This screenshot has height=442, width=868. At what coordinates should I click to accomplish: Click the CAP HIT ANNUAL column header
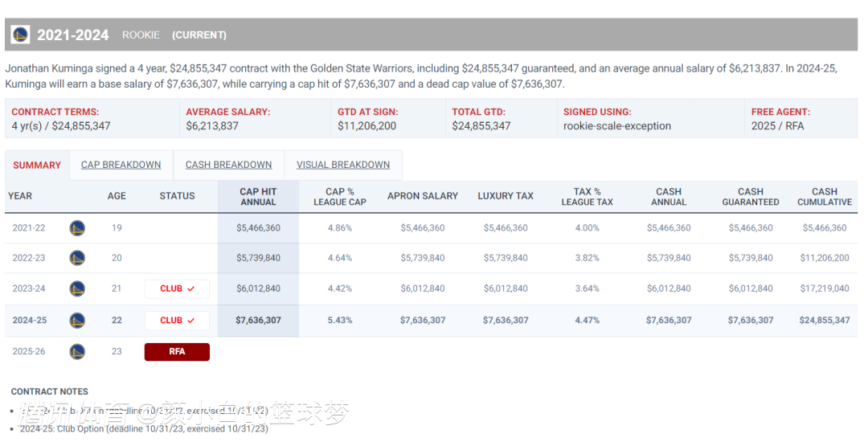pyautogui.click(x=258, y=197)
